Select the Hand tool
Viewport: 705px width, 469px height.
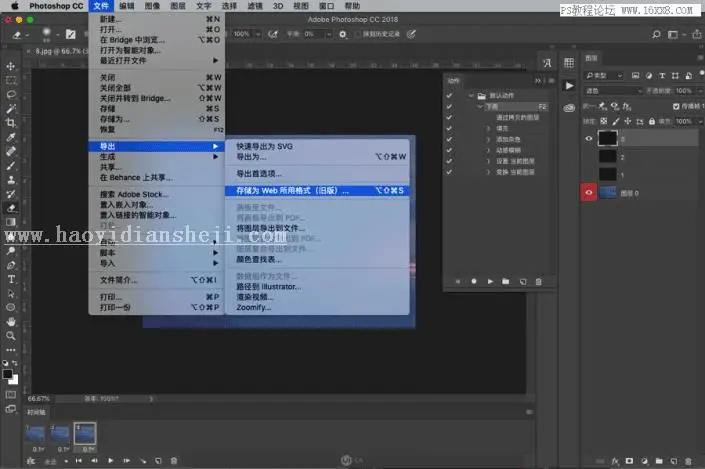click(11, 322)
